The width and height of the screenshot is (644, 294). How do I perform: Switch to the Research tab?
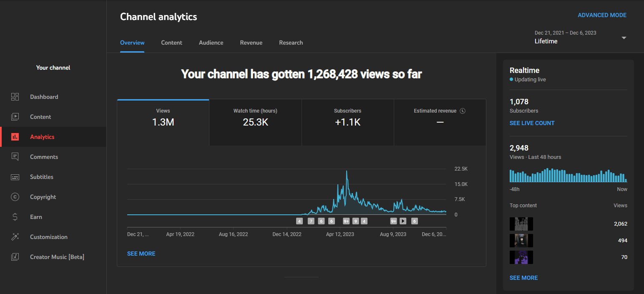pyautogui.click(x=291, y=43)
